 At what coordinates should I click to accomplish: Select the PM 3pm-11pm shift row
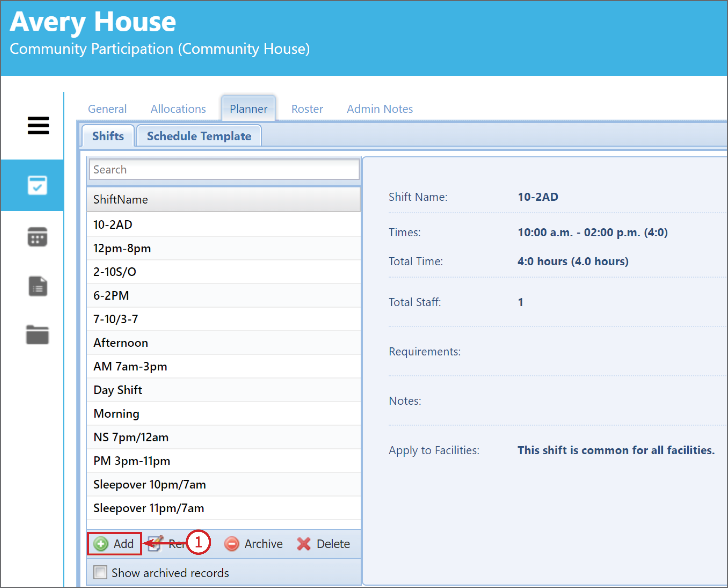pyautogui.click(x=223, y=461)
